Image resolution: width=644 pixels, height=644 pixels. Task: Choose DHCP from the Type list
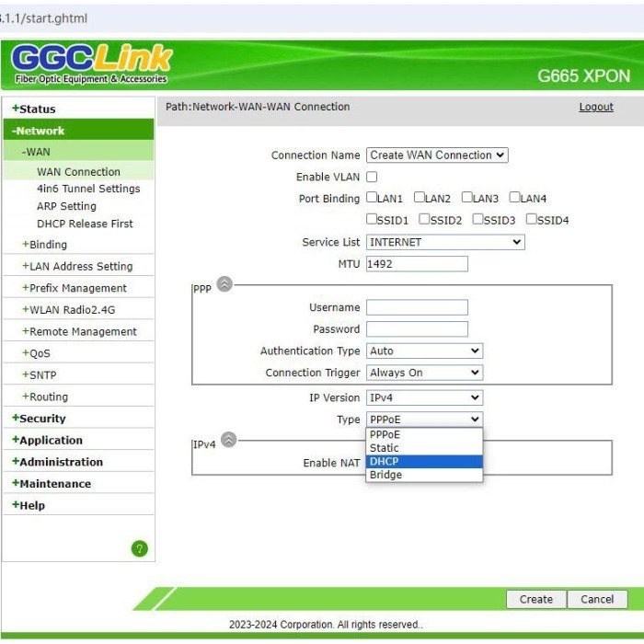tap(423, 462)
